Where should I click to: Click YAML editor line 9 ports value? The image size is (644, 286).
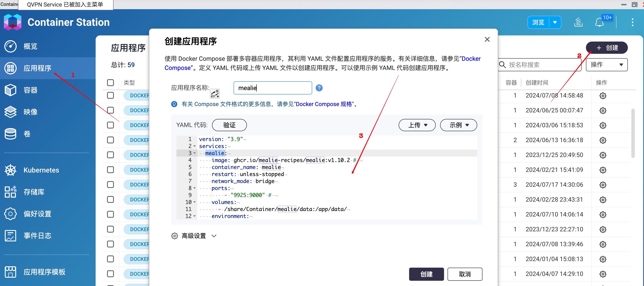point(248,195)
